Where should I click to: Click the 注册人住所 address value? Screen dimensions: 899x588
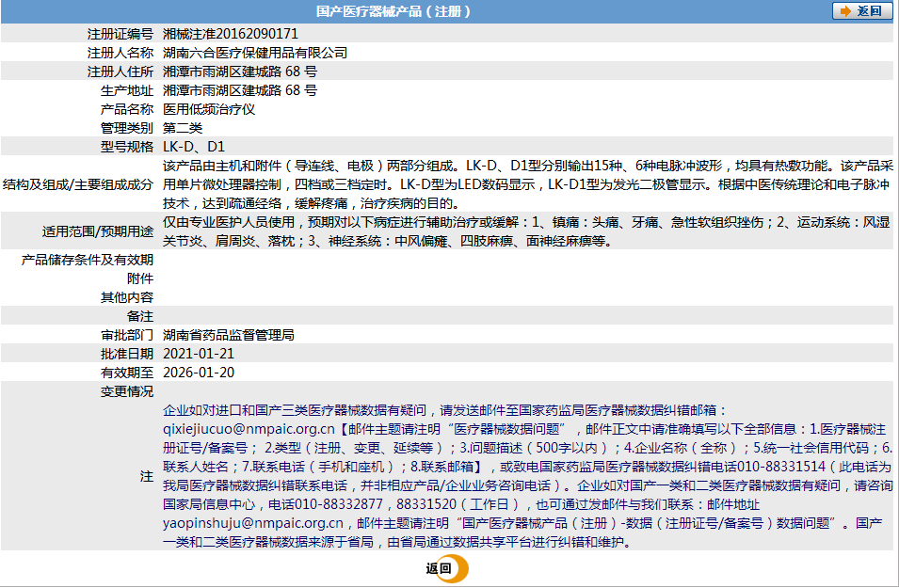[240, 72]
